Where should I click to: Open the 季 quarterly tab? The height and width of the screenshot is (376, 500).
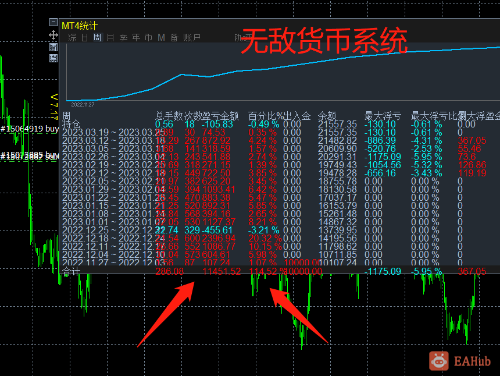[124, 38]
